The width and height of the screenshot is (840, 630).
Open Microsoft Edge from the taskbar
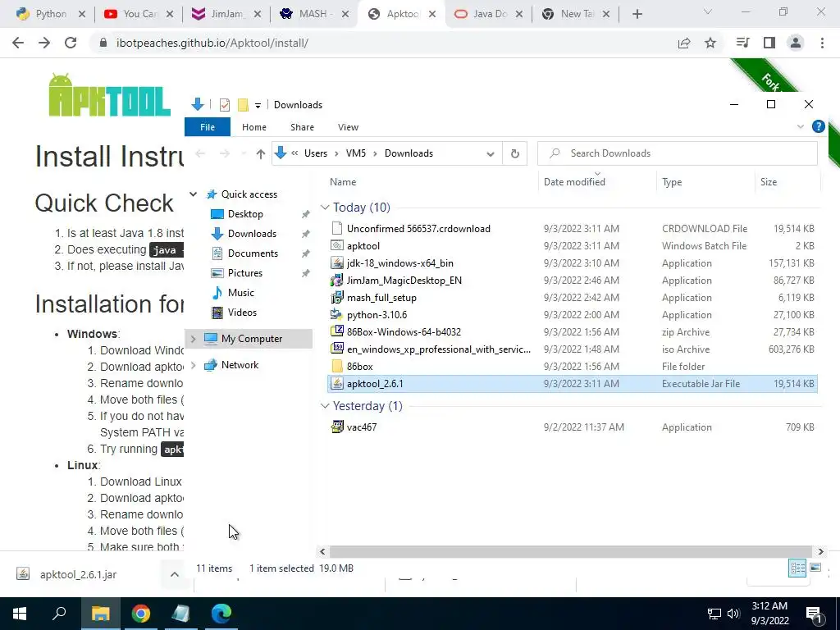point(221,614)
